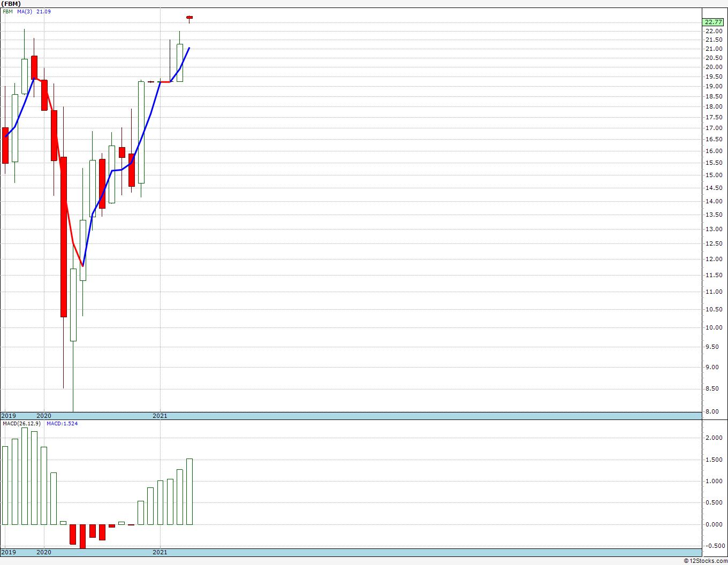Click 2019 on the MACD time axis
Viewport: 728px width, 565px height.
[x=9, y=552]
